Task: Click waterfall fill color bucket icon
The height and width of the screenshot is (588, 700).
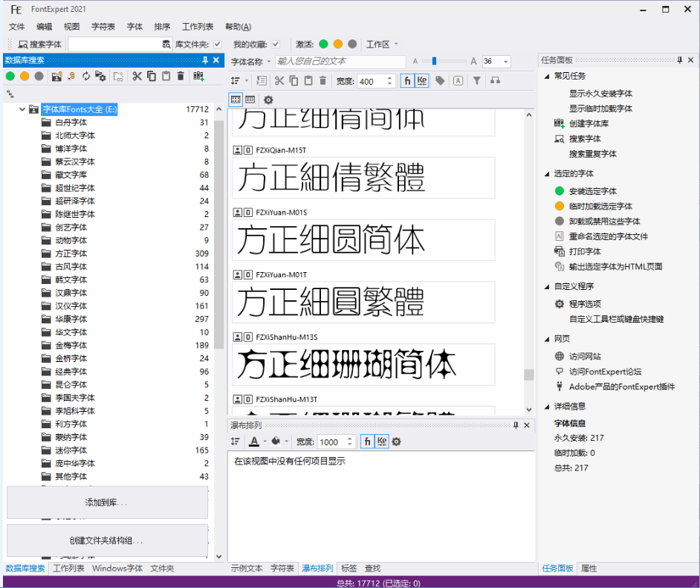Action: tap(276, 442)
